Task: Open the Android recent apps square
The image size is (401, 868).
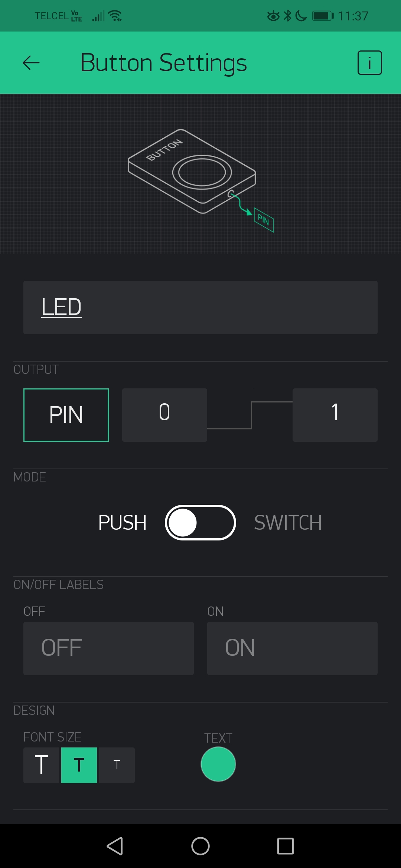Action: (285, 846)
